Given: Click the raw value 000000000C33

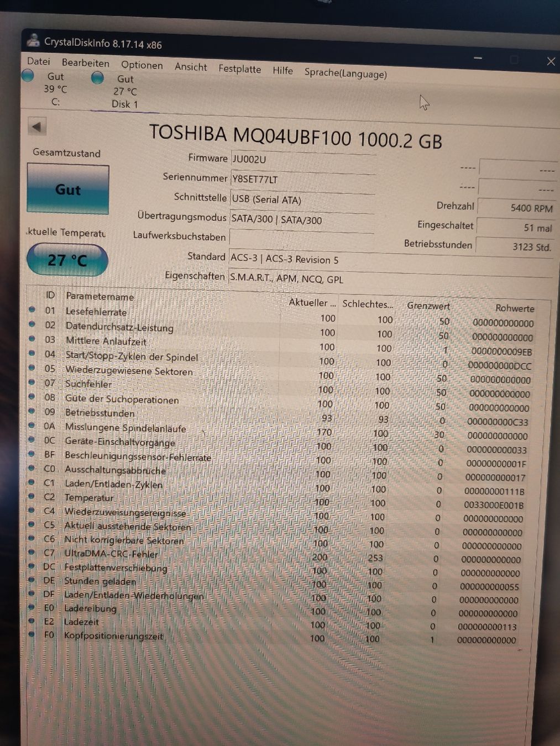Looking at the screenshot, I should pos(498,422).
